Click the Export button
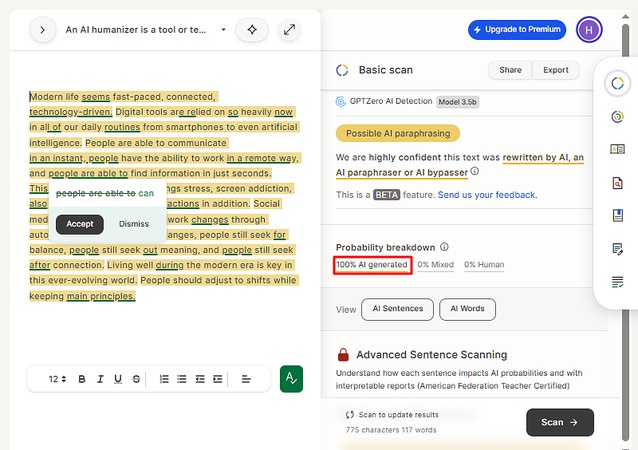The width and height of the screenshot is (638, 450). tap(556, 70)
